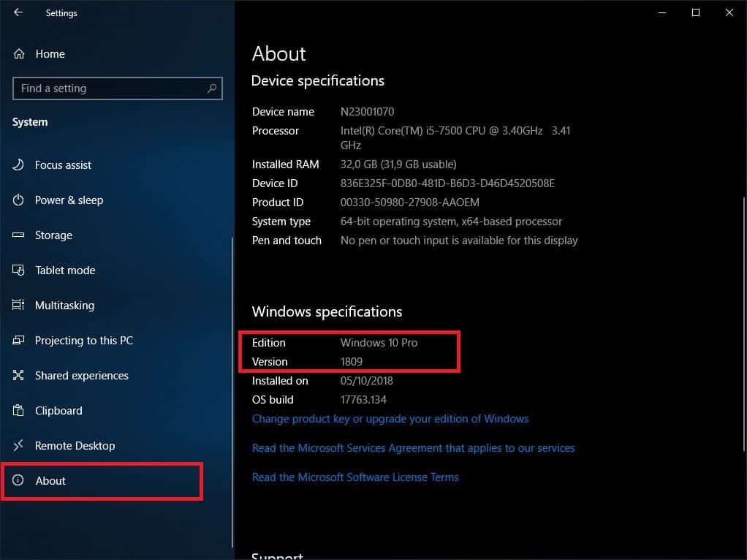The height and width of the screenshot is (560, 747).
Task: Click OS build 17763.134
Action: click(x=363, y=400)
